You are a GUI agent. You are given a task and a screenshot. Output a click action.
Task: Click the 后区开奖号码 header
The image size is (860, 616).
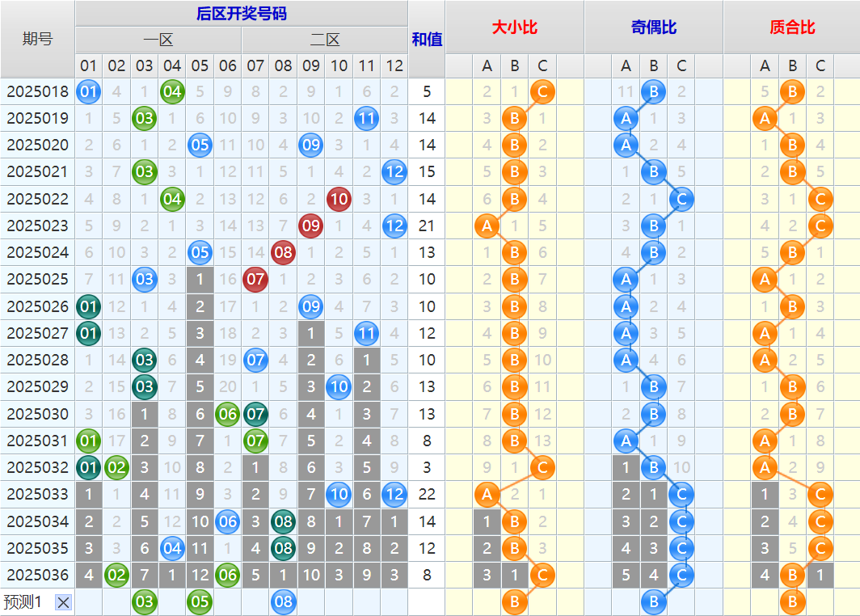pyautogui.click(x=242, y=14)
